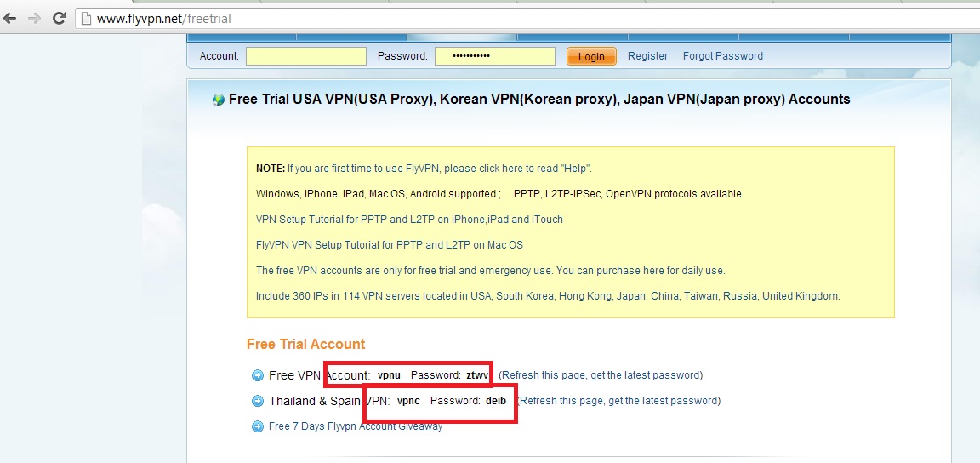Reload the page with refresh icon

click(x=60, y=18)
